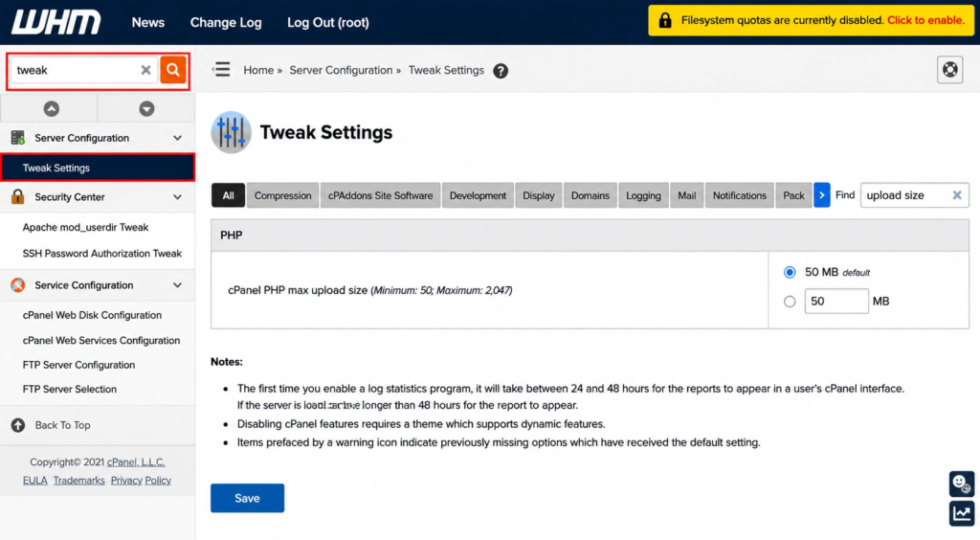This screenshot has width=980, height=540.
Task: Switch to the Domains tab
Action: click(590, 195)
